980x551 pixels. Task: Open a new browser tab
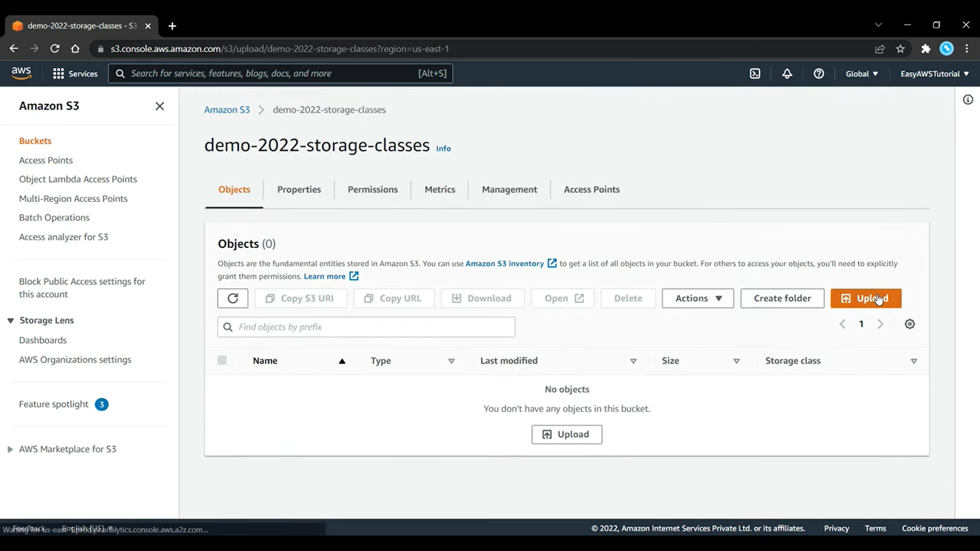pyautogui.click(x=172, y=26)
